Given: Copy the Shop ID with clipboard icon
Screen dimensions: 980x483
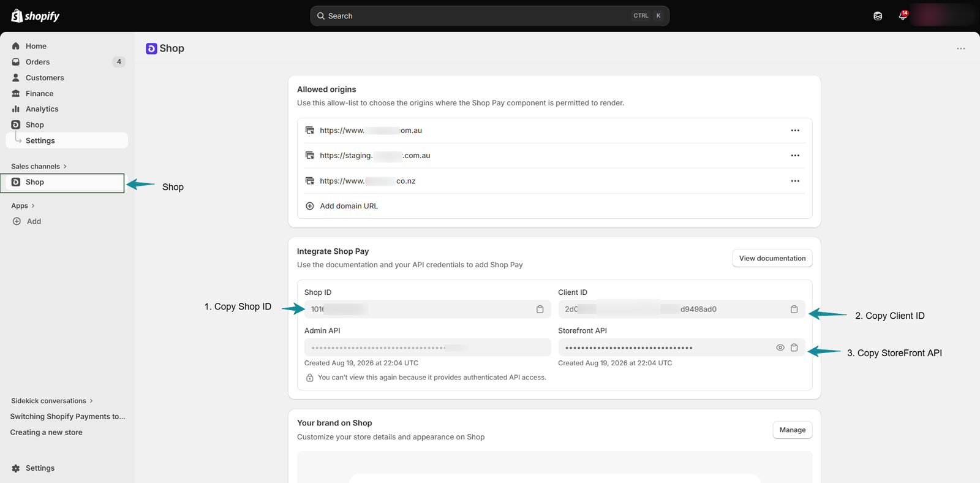Looking at the screenshot, I should click(540, 310).
